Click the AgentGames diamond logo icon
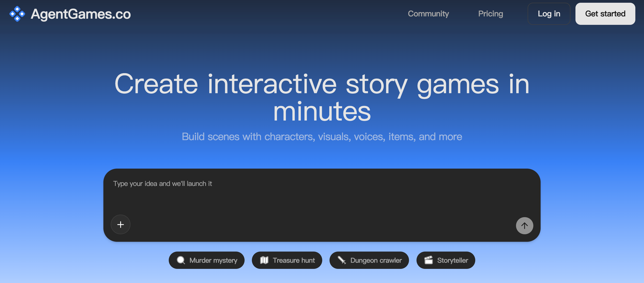644x283 pixels. tap(17, 14)
